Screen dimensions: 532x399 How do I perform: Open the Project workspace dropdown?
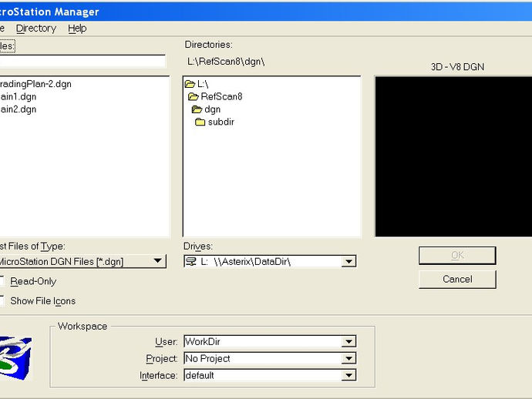[x=348, y=358]
